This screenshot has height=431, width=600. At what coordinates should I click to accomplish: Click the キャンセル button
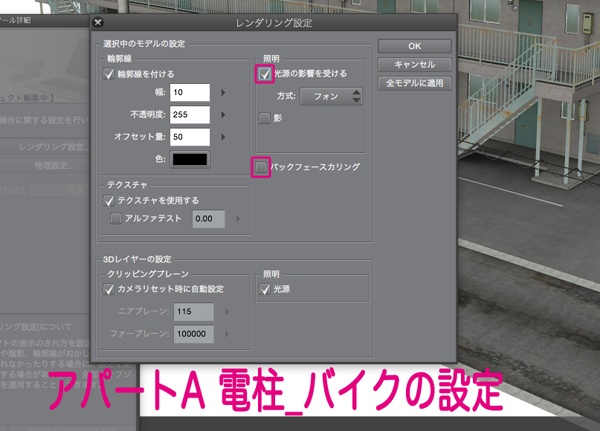click(414, 65)
